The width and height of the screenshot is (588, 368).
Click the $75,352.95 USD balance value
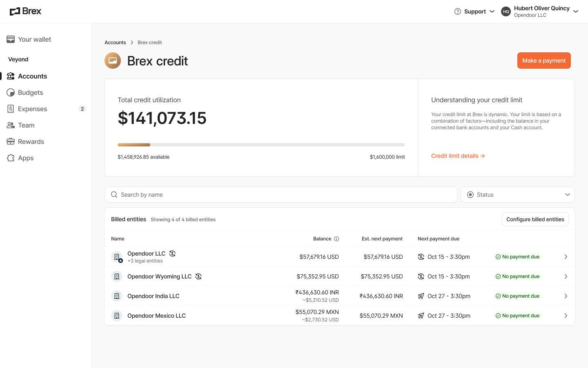click(318, 276)
